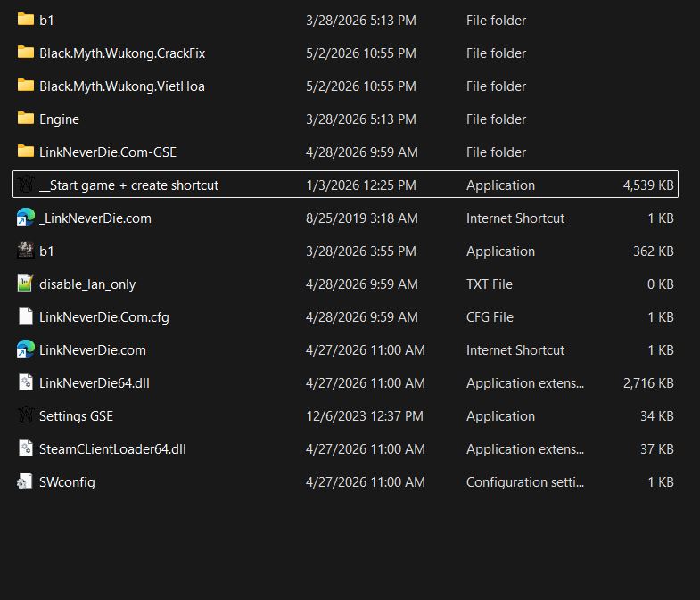Click the LinkNeverDie64.dll file icon

coord(26,382)
